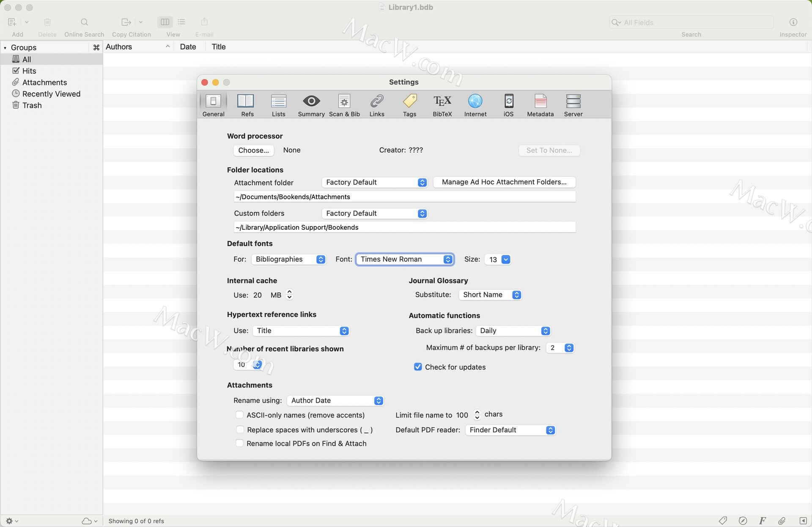Disable the Check for updates checkbox
The height and width of the screenshot is (527, 812).
(418, 367)
